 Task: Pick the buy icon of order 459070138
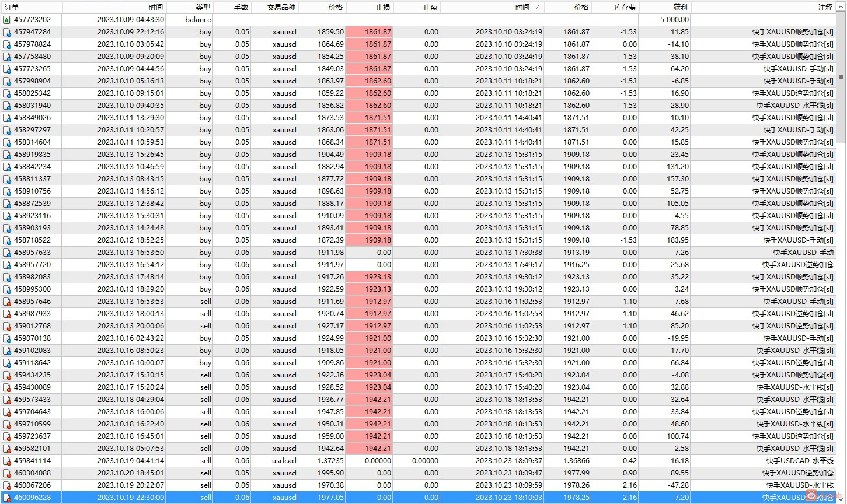(7, 338)
